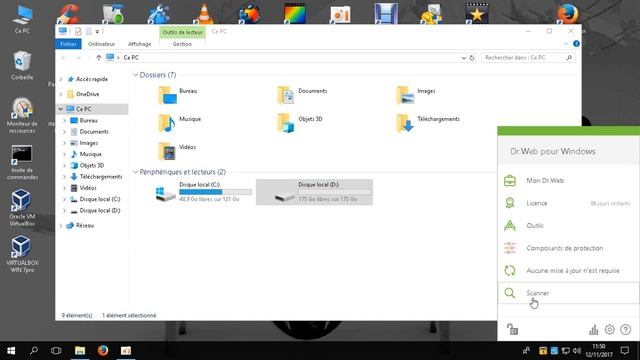Open Dr.Web help question mark icon
This screenshot has height=360, width=640.
(625, 329)
